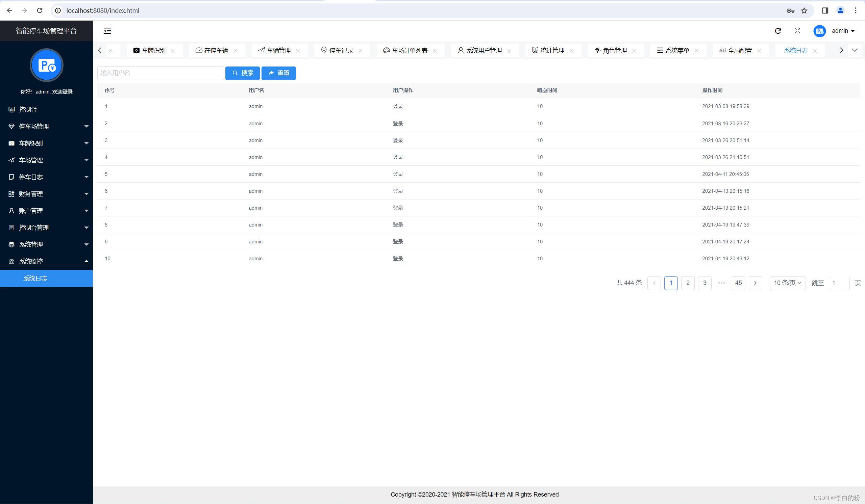The width and height of the screenshot is (865, 504).
Task: Open the browser side panel icon
Action: coord(825,10)
